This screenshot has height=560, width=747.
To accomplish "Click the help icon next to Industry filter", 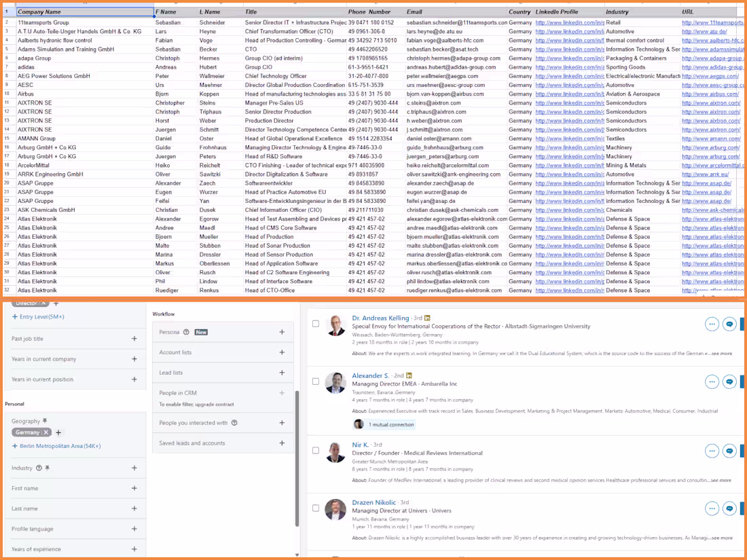I will [x=38, y=468].
